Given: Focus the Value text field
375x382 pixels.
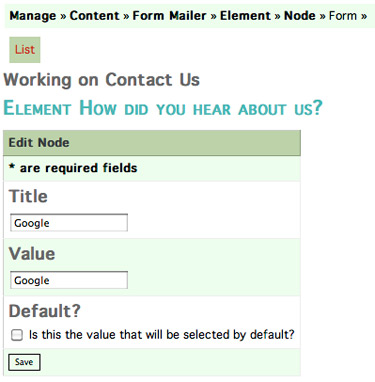Looking at the screenshot, I should 69,280.
